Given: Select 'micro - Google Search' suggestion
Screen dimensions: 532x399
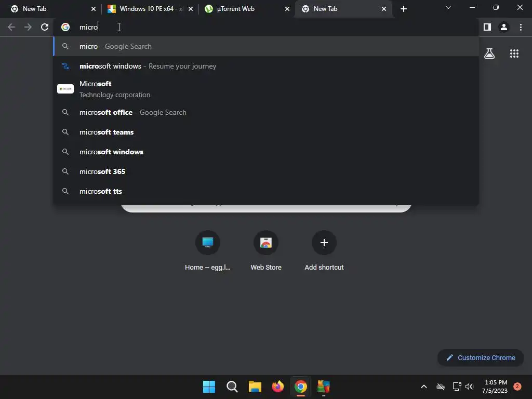Looking at the screenshot, I should click(x=266, y=46).
